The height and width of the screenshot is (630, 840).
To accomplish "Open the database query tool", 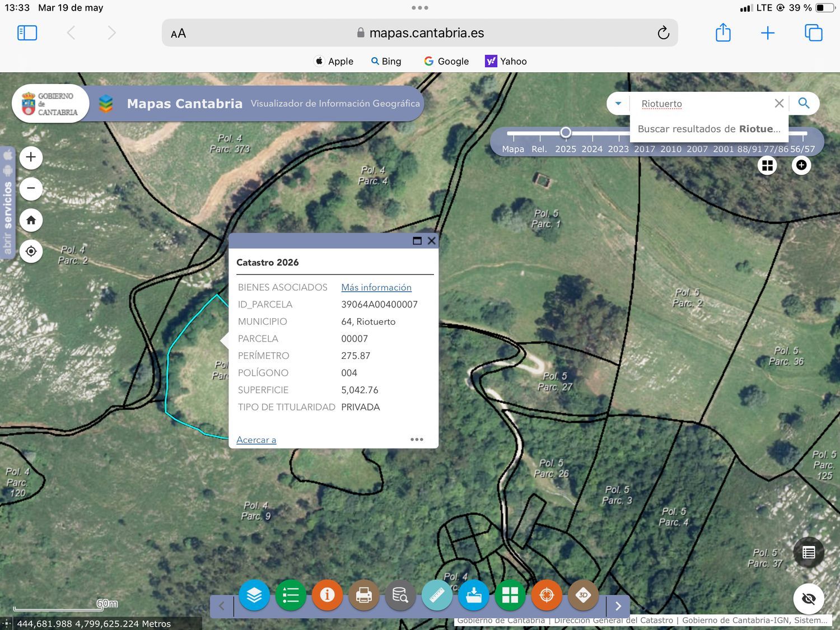I will (x=400, y=595).
